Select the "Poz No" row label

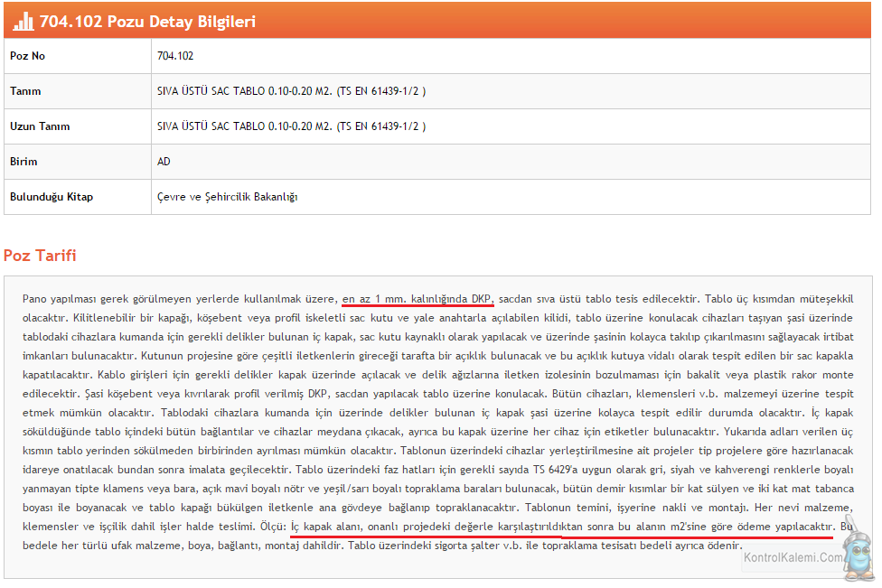click(x=27, y=56)
